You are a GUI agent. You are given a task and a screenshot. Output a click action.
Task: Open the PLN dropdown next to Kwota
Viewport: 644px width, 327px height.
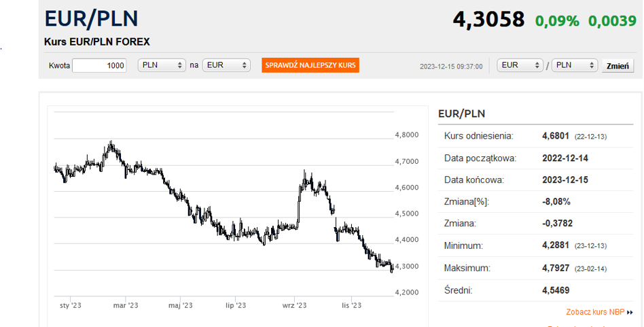tap(161, 65)
